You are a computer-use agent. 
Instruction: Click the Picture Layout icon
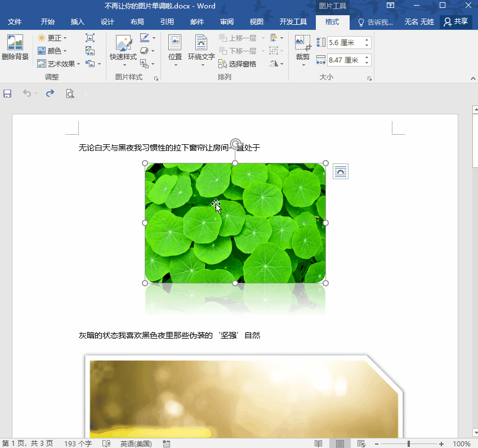tap(145, 64)
